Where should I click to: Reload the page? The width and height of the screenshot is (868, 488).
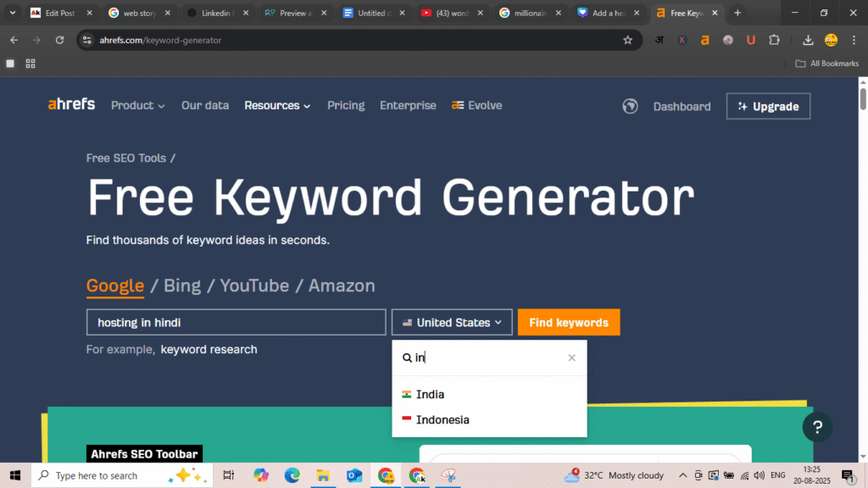coord(59,40)
